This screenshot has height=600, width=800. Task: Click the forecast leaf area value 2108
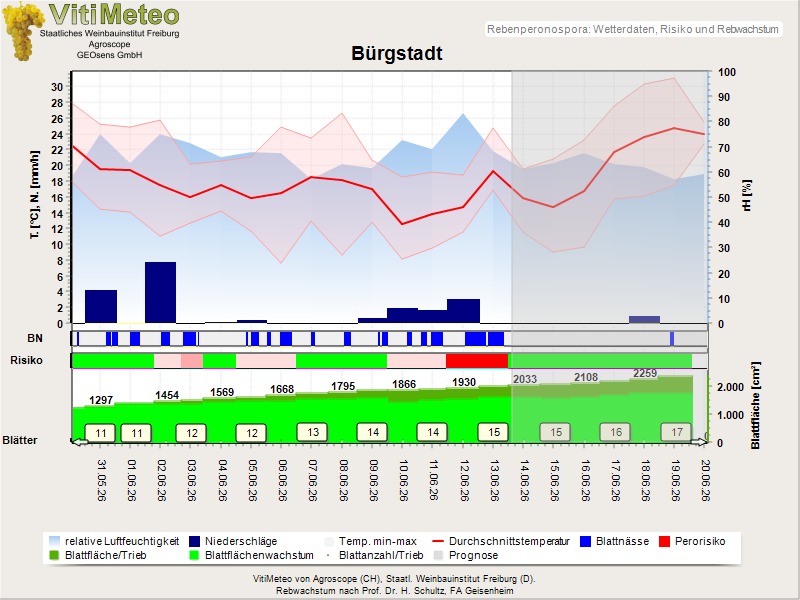tap(586, 377)
